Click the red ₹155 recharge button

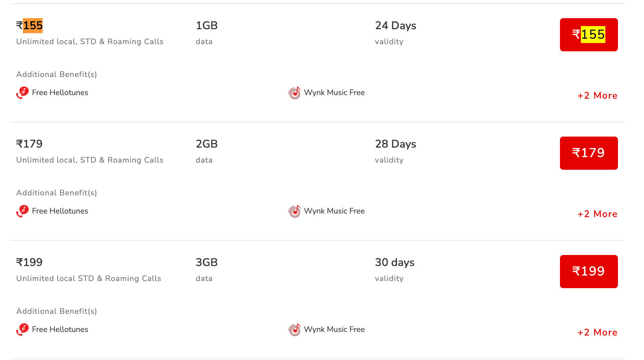pyautogui.click(x=588, y=35)
